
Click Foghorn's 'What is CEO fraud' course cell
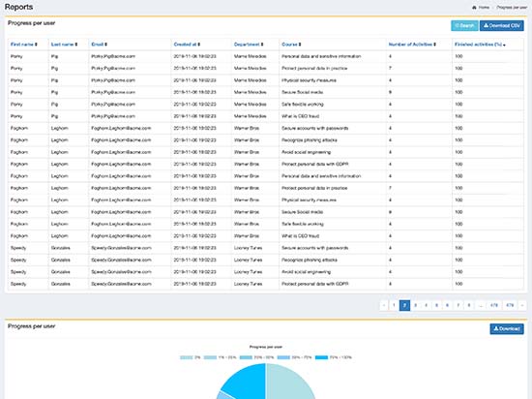tap(300, 236)
